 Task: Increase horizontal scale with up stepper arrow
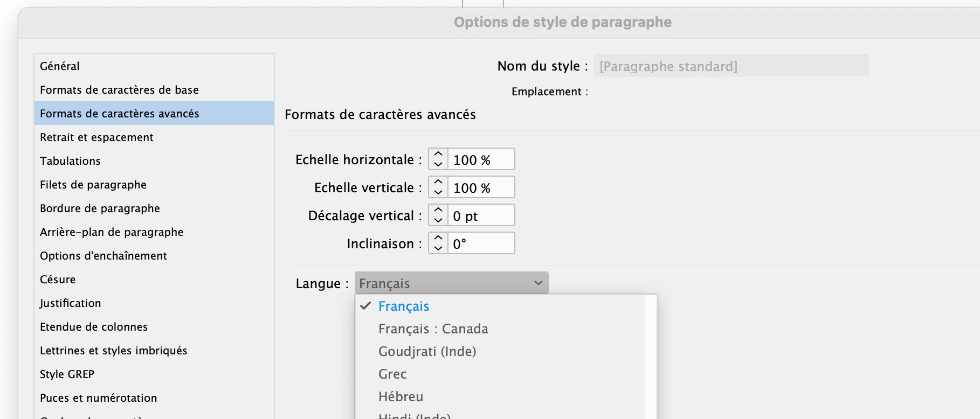click(438, 154)
